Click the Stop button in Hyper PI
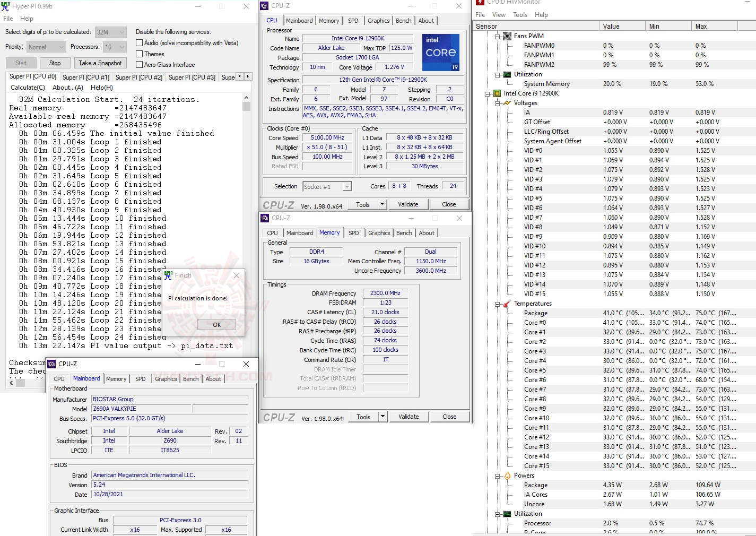 [55, 63]
